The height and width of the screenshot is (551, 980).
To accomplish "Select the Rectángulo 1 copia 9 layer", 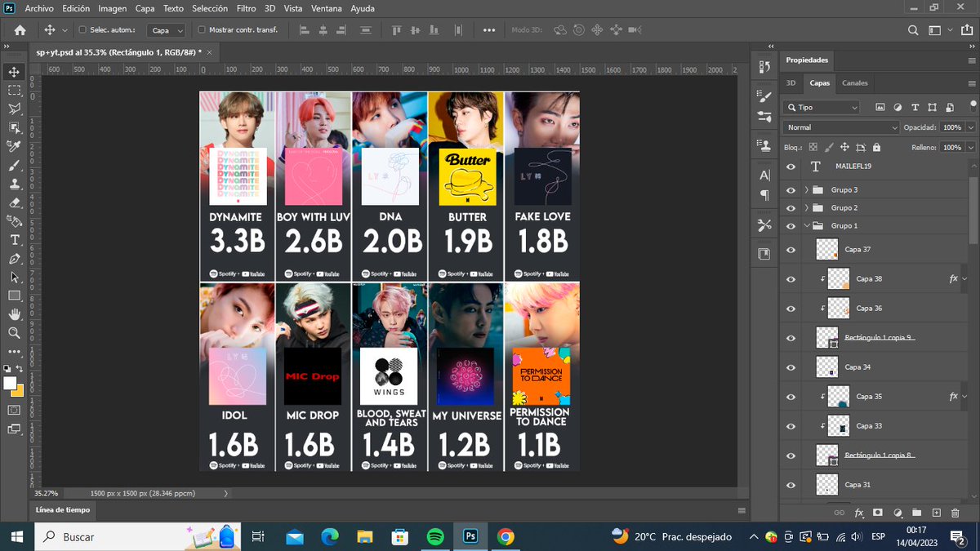I will pyautogui.click(x=879, y=338).
